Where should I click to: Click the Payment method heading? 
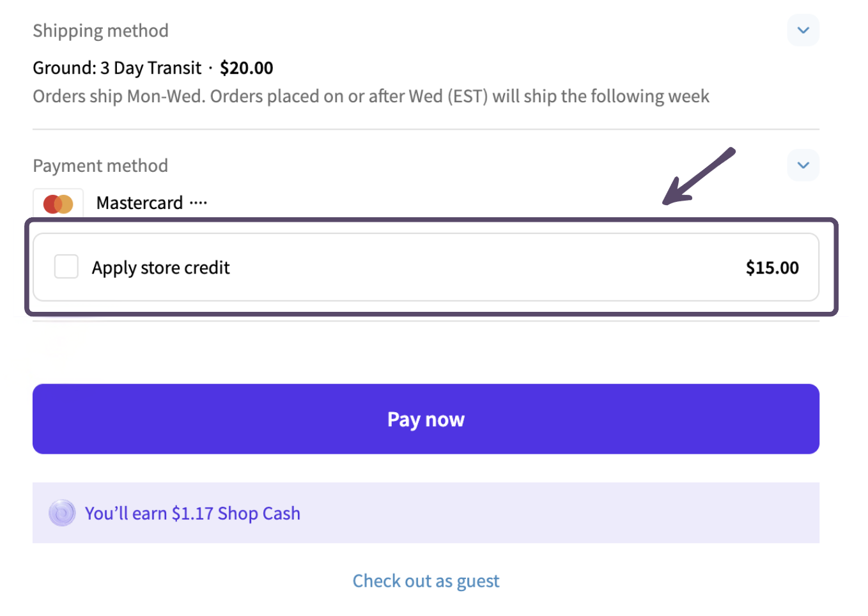click(x=100, y=166)
